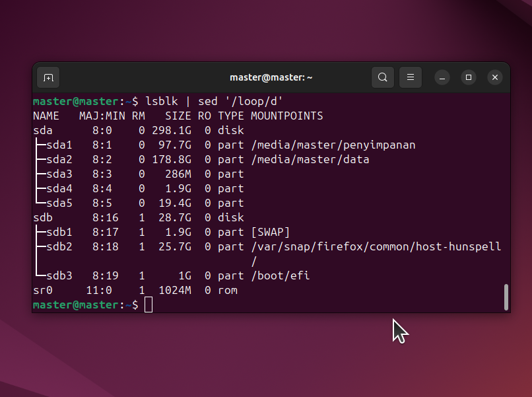
Task: Click the 286M size value
Action: coord(178,174)
